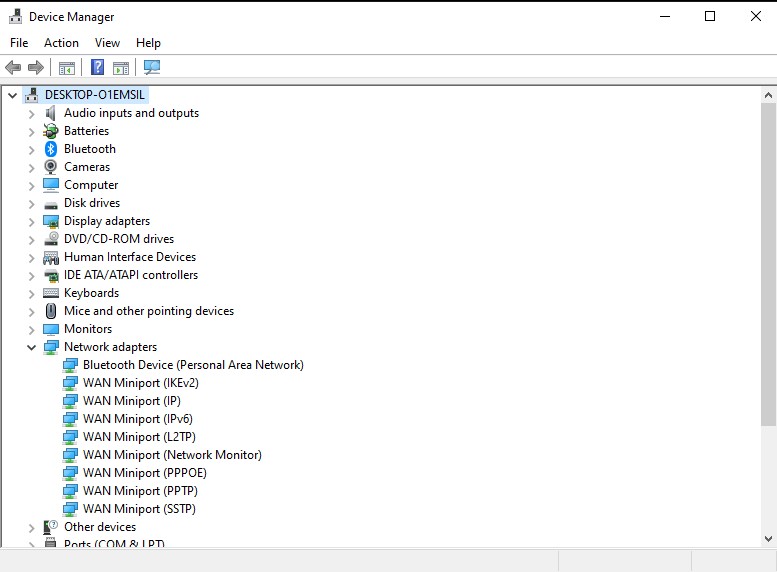The image size is (777, 572).
Task: Show/hide action pane toolbar icon
Action: click(x=120, y=67)
